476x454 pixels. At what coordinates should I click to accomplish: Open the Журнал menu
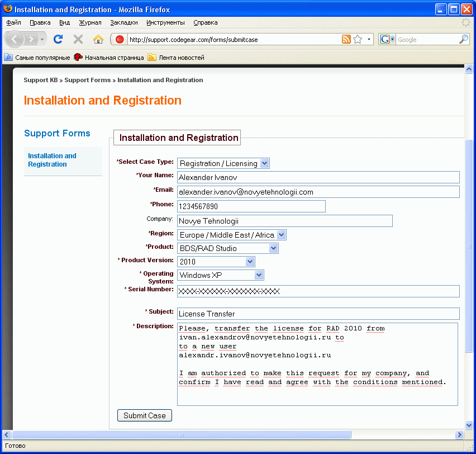click(90, 22)
